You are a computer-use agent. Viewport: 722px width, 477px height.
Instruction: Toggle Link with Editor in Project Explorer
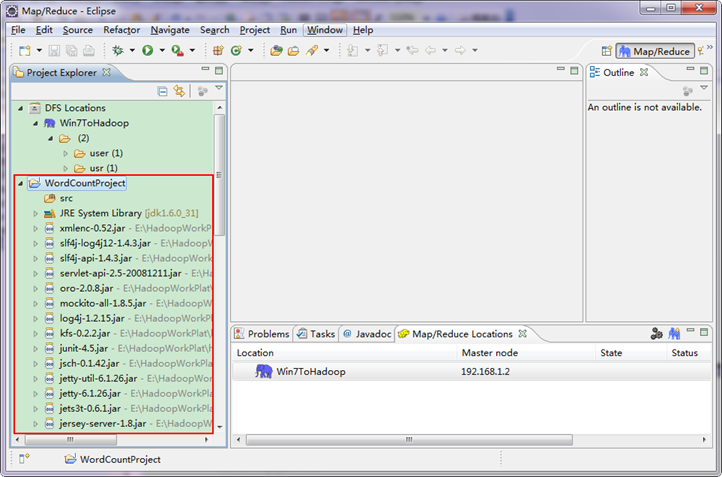[179, 91]
